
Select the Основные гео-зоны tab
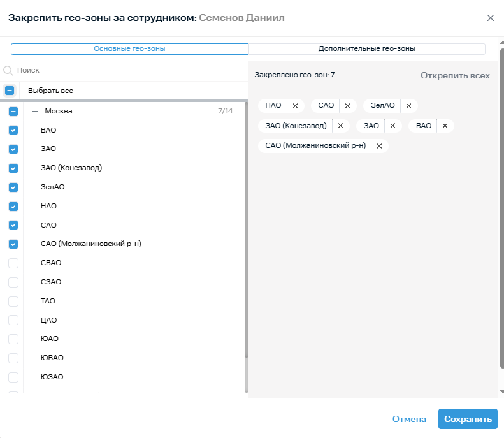click(x=129, y=48)
